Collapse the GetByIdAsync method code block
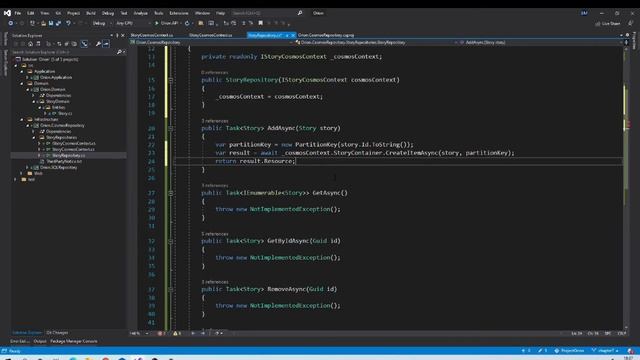This screenshot has height=360, width=640. coord(171,241)
